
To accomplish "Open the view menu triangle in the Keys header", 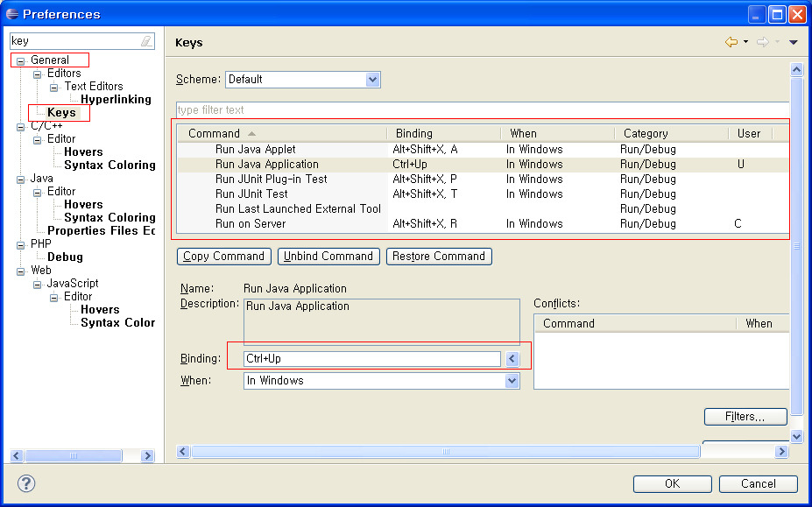I will pos(794,42).
